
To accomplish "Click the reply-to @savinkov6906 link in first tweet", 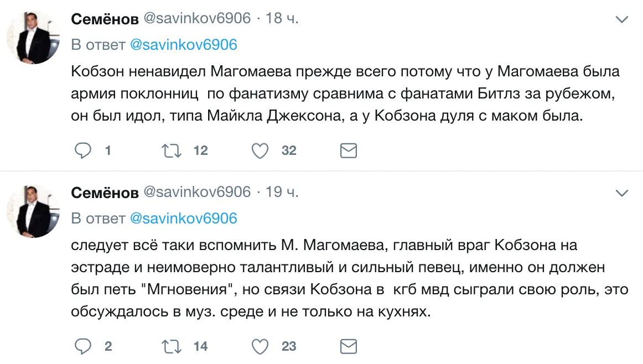I will point(183,45).
